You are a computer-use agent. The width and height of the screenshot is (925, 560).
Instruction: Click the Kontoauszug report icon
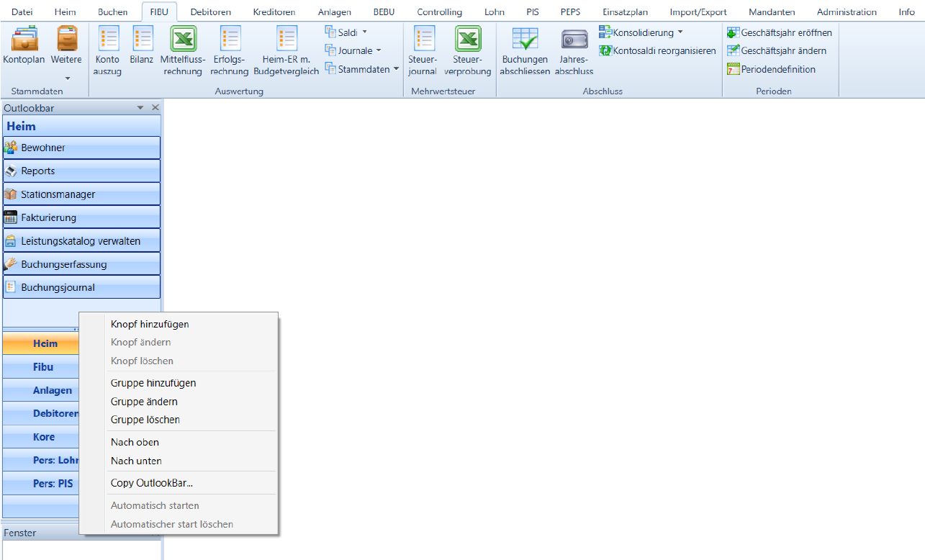pyautogui.click(x=108, y=40)
